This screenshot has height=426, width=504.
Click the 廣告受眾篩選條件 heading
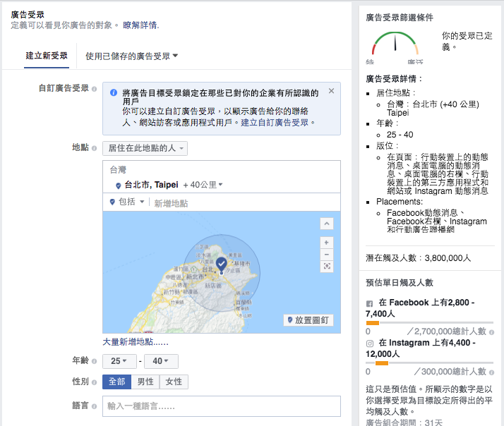(x=400, y=18)
